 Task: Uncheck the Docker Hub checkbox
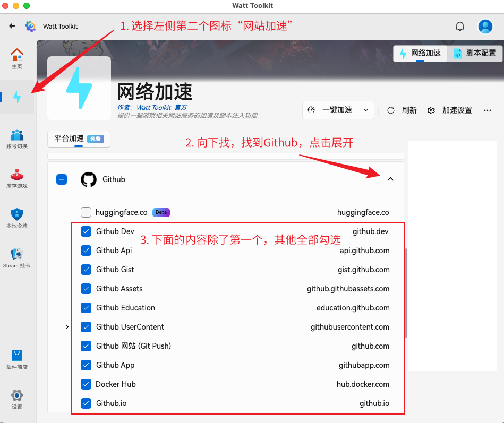(x=86, y=384)
